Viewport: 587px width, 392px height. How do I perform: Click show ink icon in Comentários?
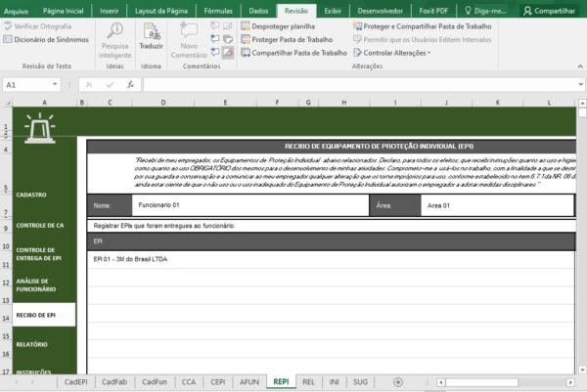[228, 53]
